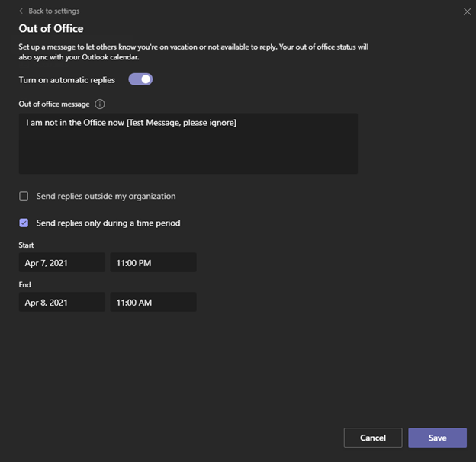Close the Out of Office dialog
476x462 pixels.
[468, 11]
